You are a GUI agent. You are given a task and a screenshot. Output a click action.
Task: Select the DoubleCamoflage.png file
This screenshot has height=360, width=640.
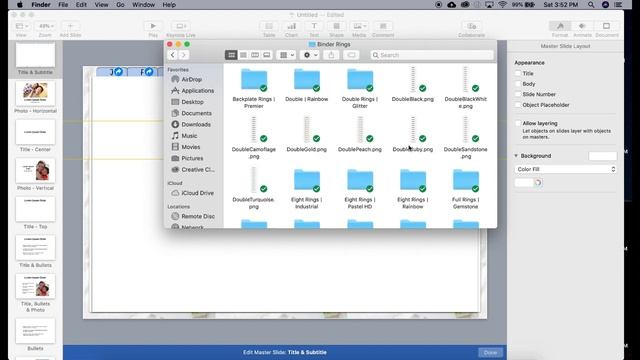(x=253, y=130)
